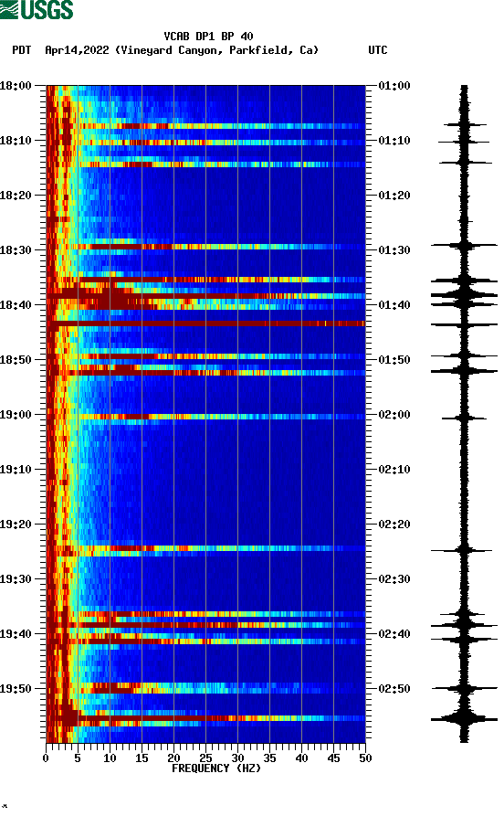
Task: Click the seismogram burst near 02:55 UTC
Action: coord(464,719)
